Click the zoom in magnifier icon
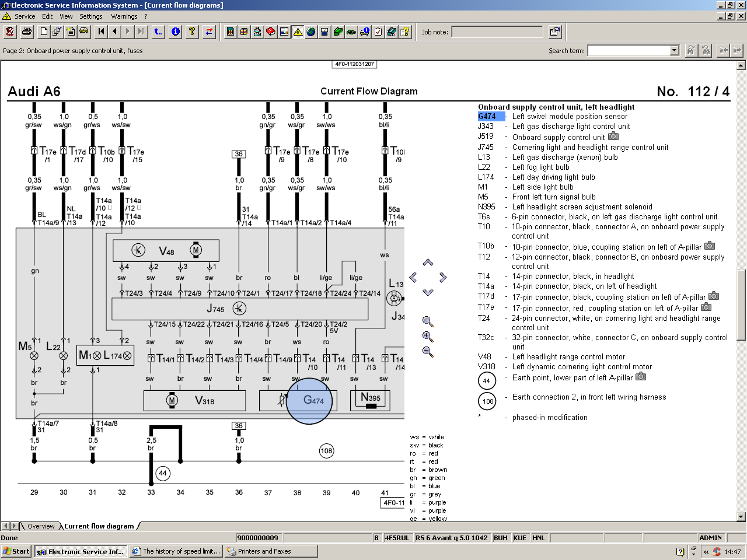Screen dimensions: 747x560 pos(428,337)
